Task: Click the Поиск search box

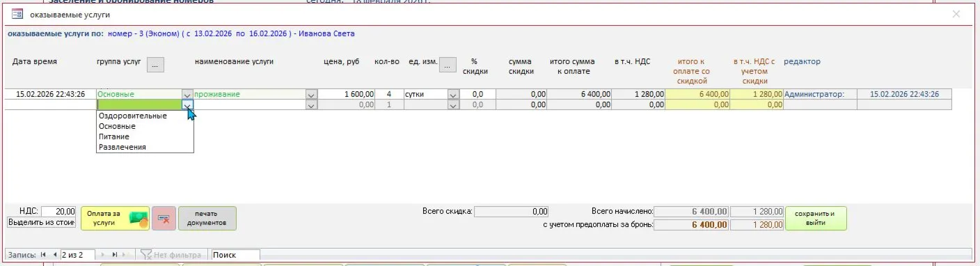Action: click(235, 255)
